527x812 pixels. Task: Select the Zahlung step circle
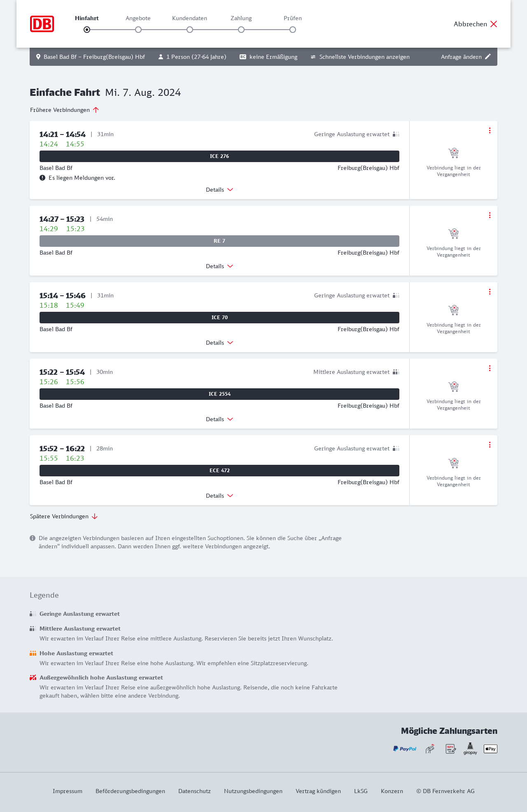(241, 30)
